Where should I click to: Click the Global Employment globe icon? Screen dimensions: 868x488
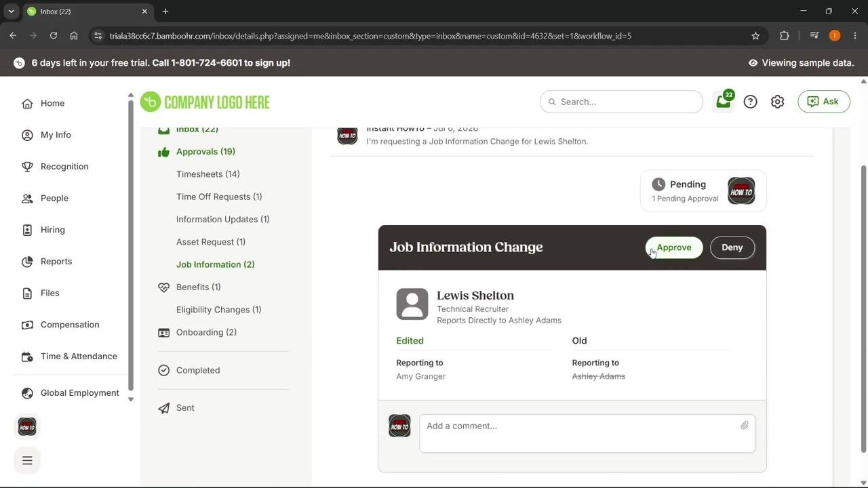tap(27, 393)
